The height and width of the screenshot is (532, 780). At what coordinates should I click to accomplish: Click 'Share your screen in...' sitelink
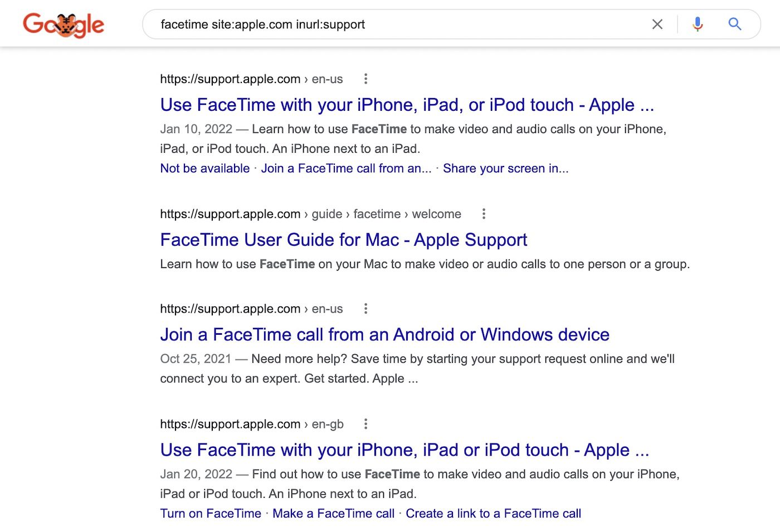(x=505, y=168)
